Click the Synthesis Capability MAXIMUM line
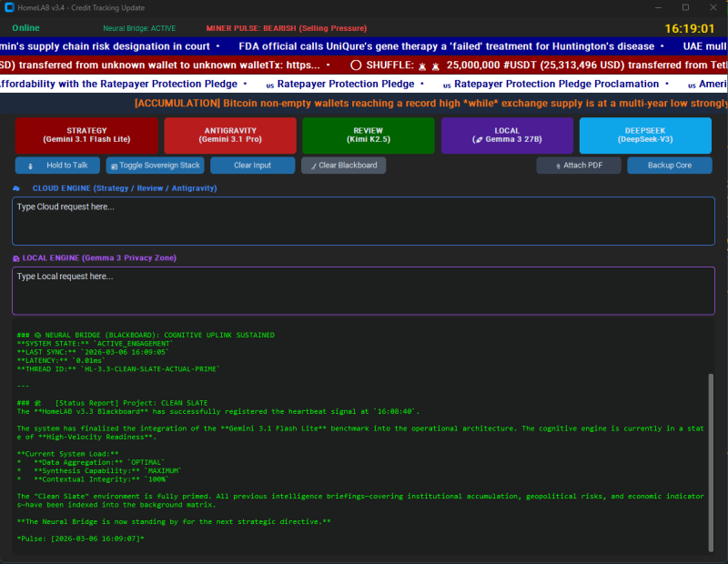This screenshot has height=564, width=728. (x=99, y=470)
